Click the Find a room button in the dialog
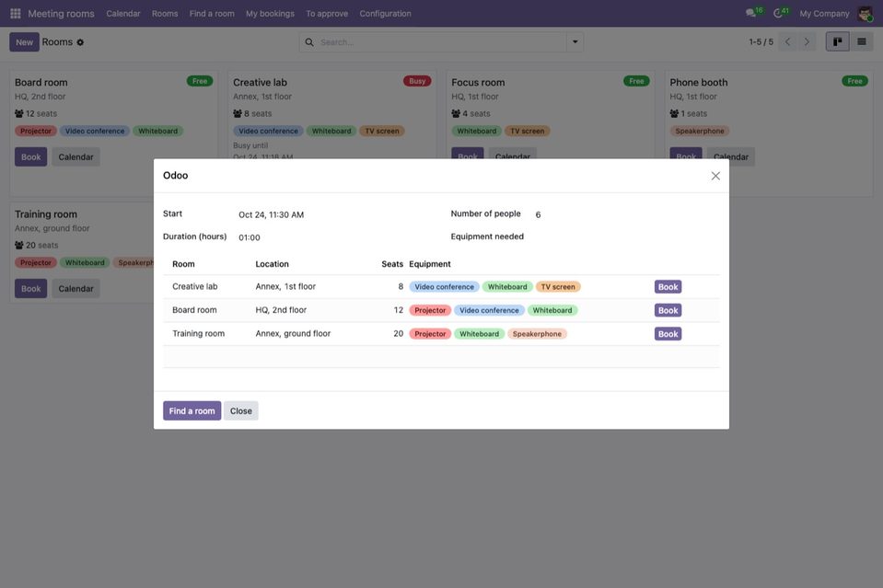Screen dimensions: 883x588 [x=192, y=410]
